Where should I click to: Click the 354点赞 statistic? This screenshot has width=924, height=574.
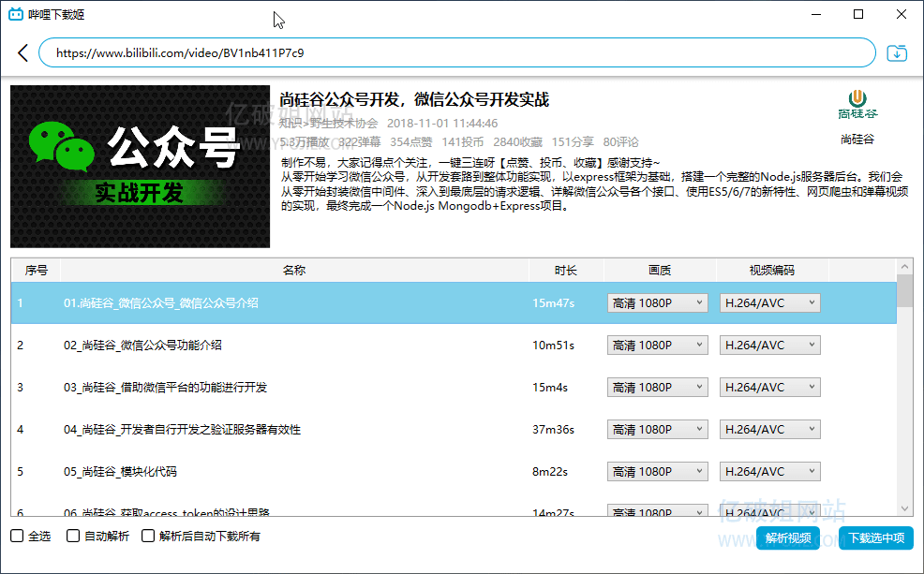point(410,142)
